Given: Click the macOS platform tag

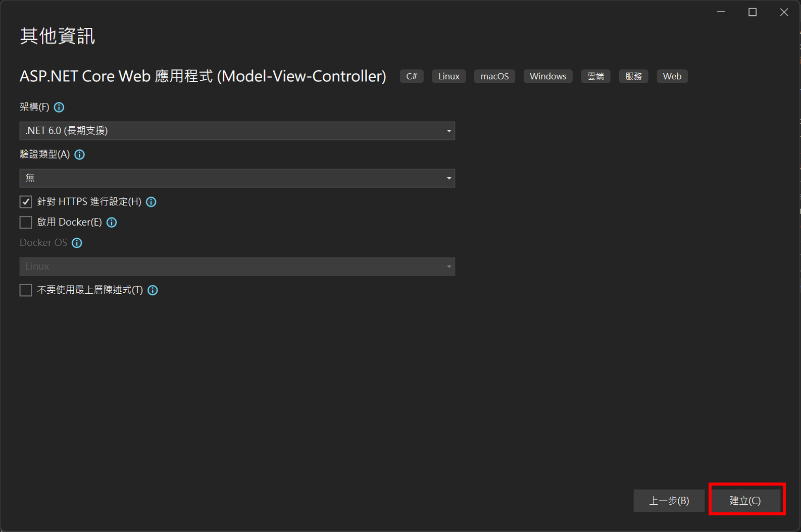Looking at the screenshot, I should pos(494,76).
